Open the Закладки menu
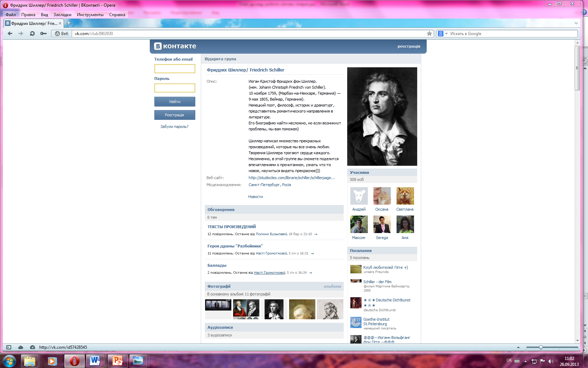Viewport: 588px width, 368px height. pos(62,15)
